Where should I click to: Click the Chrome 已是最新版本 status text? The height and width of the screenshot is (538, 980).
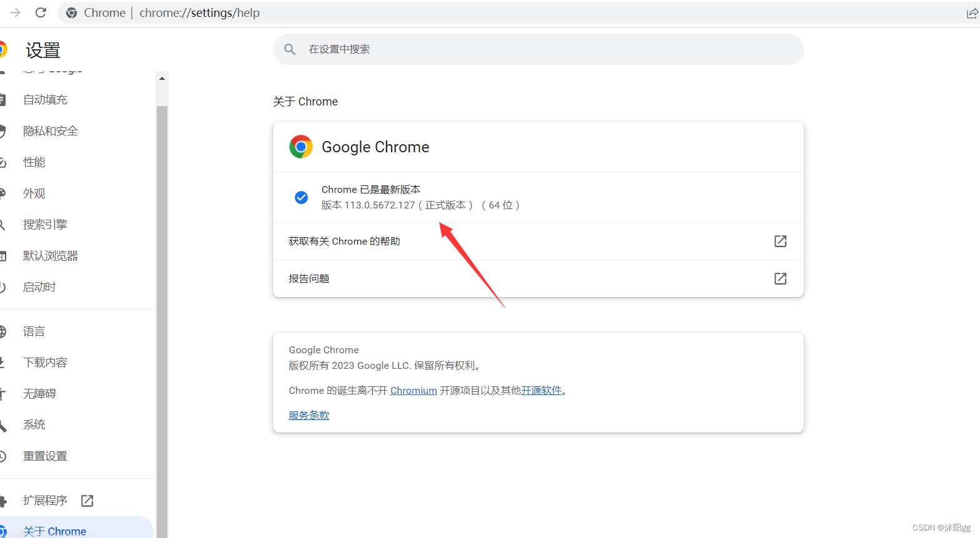(371, 190)
